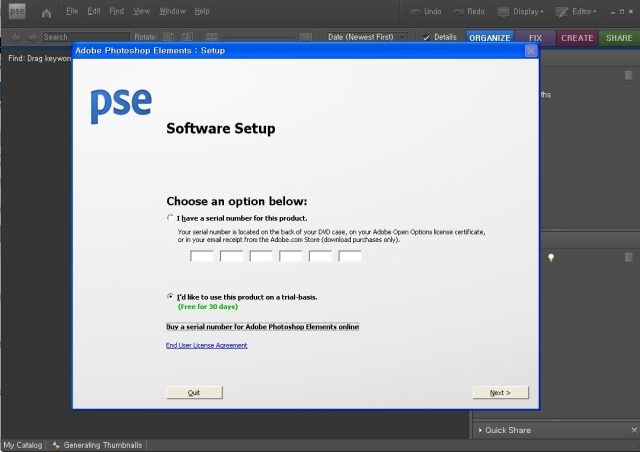Open the Edit menu

pos(94,11)
